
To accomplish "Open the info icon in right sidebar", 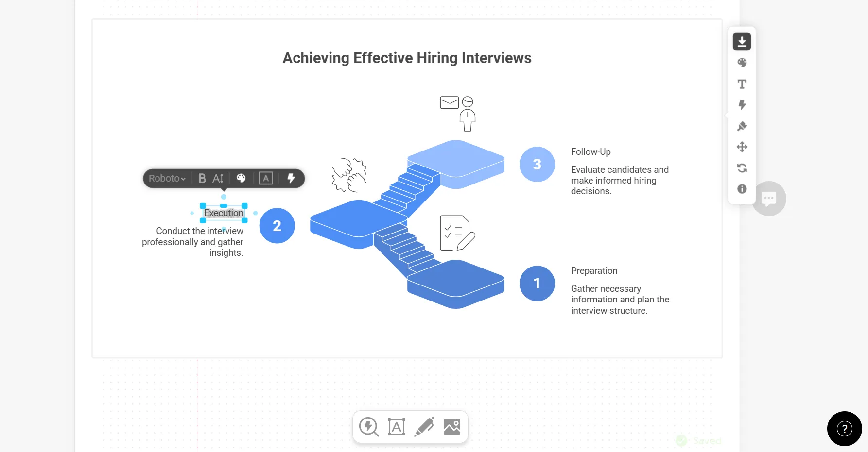I will (x=742, y=189).
